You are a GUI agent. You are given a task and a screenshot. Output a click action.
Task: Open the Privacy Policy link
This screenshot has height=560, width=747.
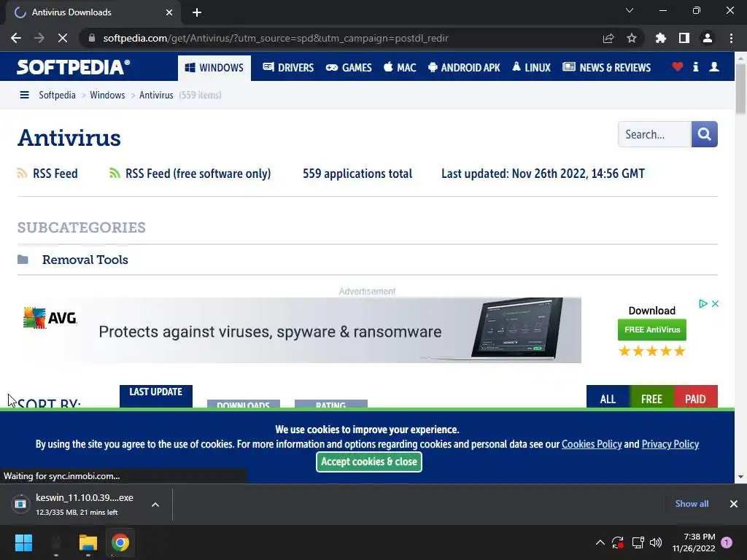point(670,444)
